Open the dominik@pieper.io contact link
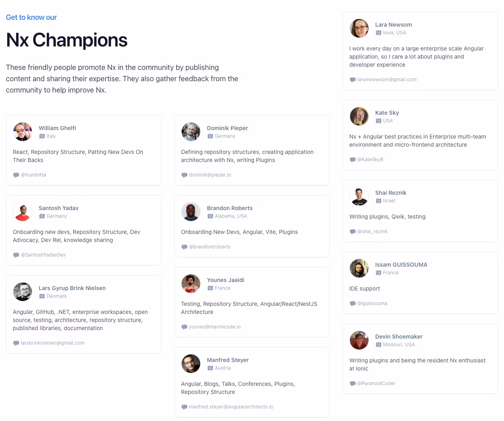This screenshot has width=504, height=421. click(210, 175)
